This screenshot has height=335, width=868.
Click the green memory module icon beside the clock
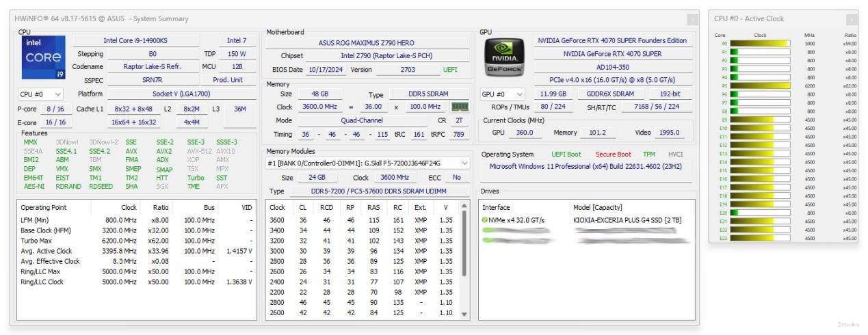tap(460, 107)
